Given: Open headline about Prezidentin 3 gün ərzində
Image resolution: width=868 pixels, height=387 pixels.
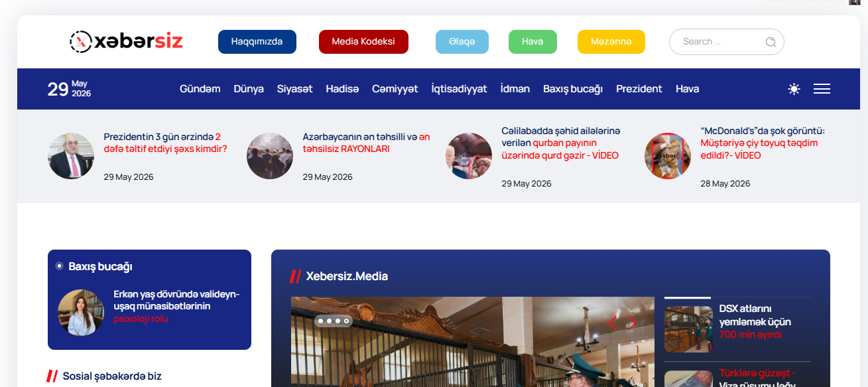Looking at the screenshot, I should (x=166, y=143).
